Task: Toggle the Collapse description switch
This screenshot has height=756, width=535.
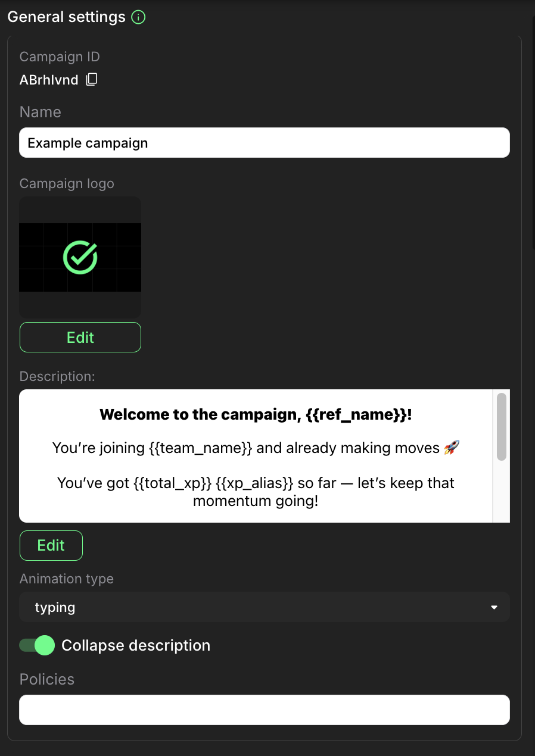Action: pyautogui.click(x=37, y=645)
